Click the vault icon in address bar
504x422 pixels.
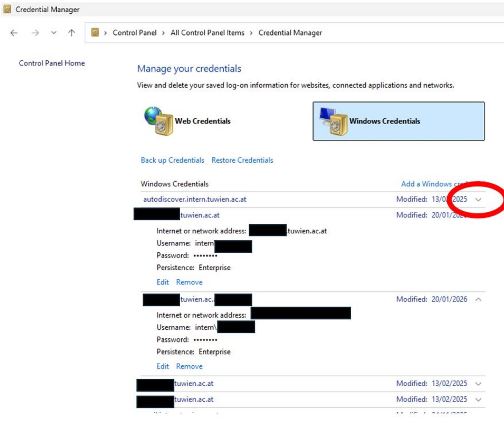(95, 33)
